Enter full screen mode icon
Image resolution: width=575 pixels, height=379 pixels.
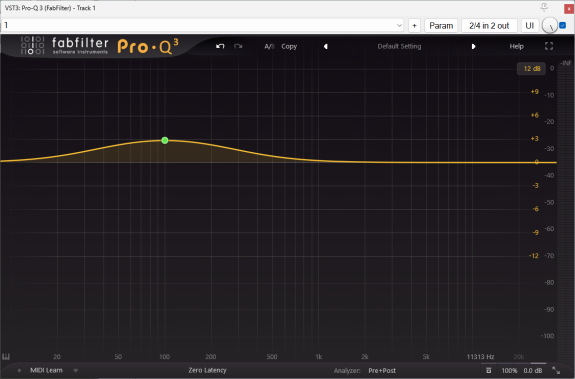click(x=549, y=46)
